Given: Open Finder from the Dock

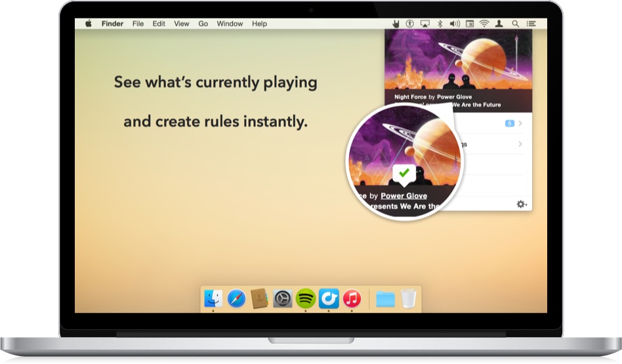Looking at the screenshot, I should 213,298.
